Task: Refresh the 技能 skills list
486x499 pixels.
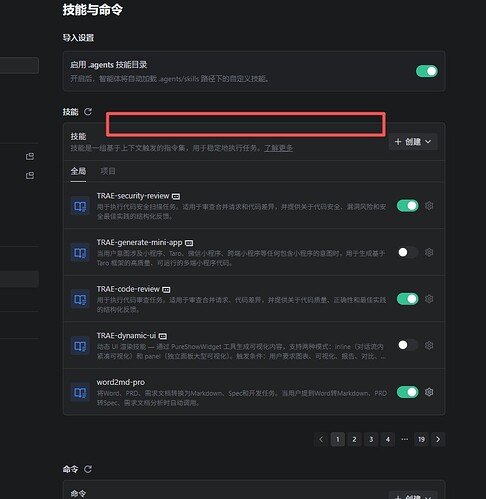Action: coord(88,112)
